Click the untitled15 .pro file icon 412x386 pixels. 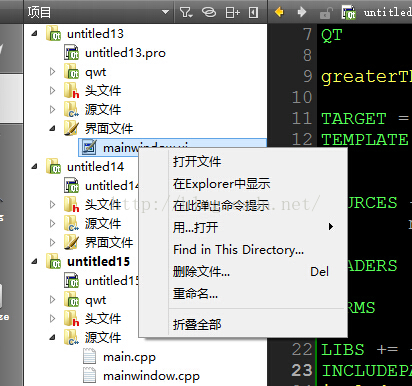pos(71,280)
